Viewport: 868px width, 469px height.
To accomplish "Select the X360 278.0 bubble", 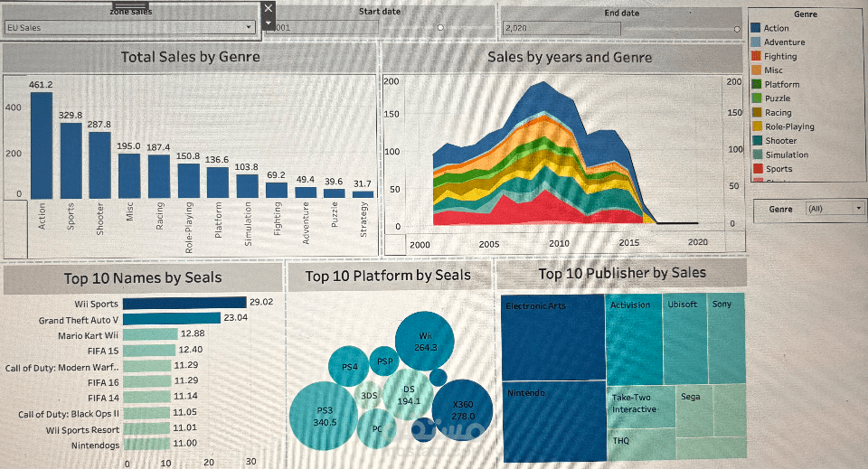I will [462, 410].
